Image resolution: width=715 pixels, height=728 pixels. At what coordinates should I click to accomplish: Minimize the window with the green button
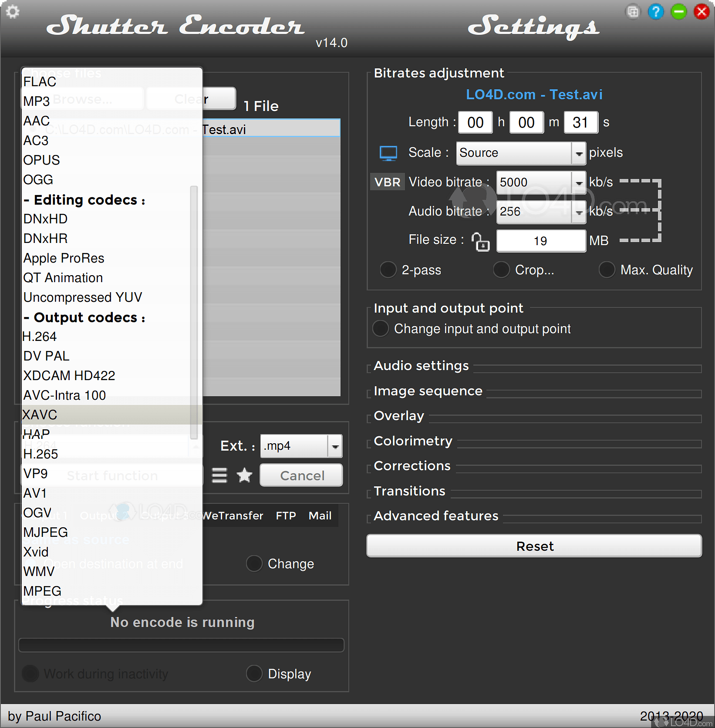pyautogui.click(x=679, y=12)
